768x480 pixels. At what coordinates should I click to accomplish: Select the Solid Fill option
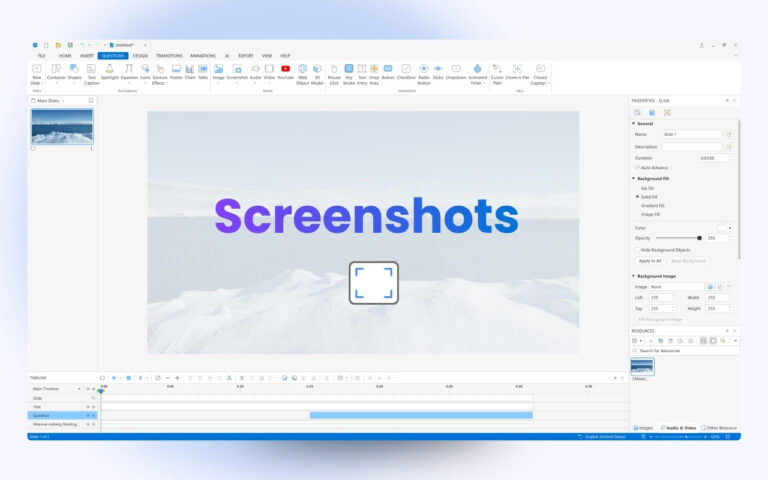coord(638,196)
